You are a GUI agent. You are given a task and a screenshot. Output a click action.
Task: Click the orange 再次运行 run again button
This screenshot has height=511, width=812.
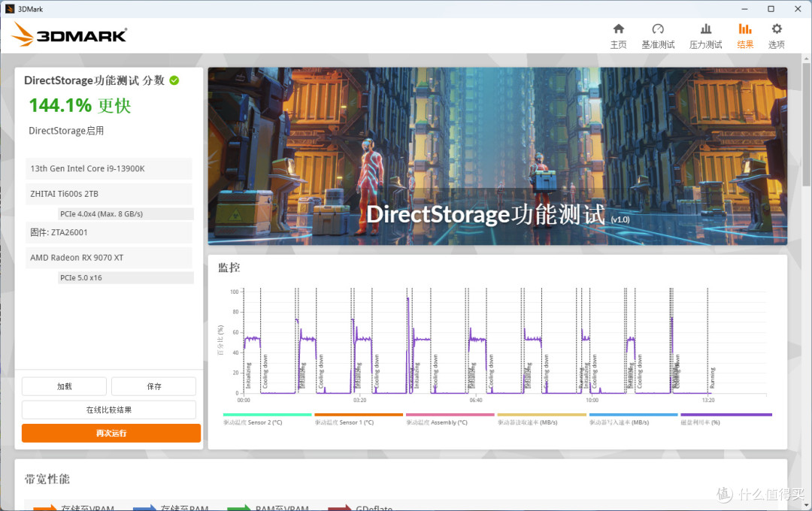tap(111, 433)
